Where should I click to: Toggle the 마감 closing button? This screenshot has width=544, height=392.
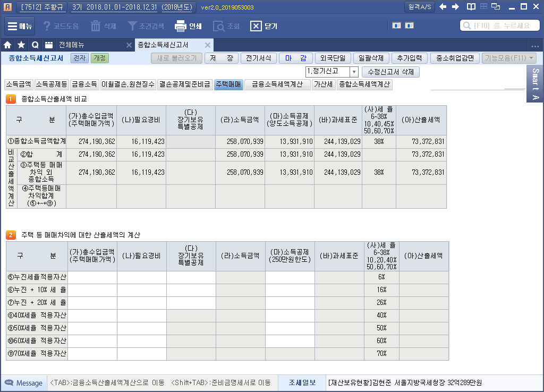pyautogui.click(x=295, y=58)
